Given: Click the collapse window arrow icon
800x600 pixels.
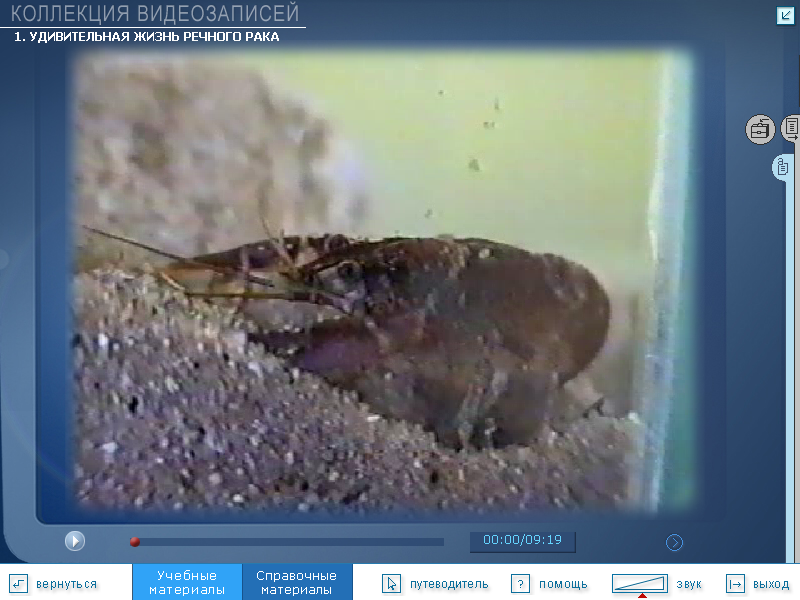Looking at the screenshot, I should 785,15.
